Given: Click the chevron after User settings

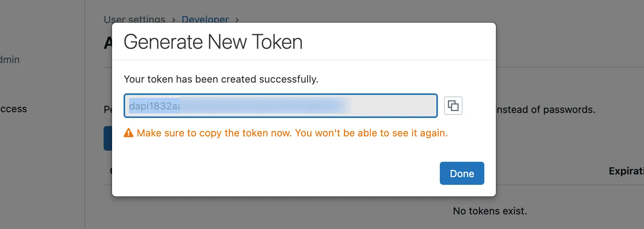Looking at the screenshot, I should pyautogui.click(x=173, y=20).
